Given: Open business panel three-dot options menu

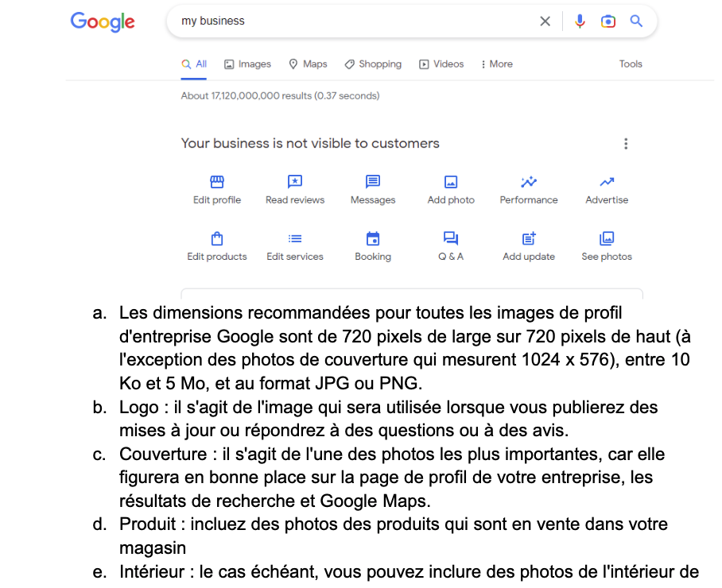Looking at the screenshot, I should [626, 144].
